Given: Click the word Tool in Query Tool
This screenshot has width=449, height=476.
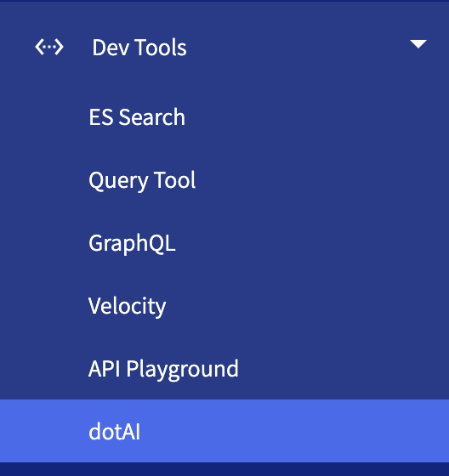Looking at the screenshot, I should (x=174, y=179).
